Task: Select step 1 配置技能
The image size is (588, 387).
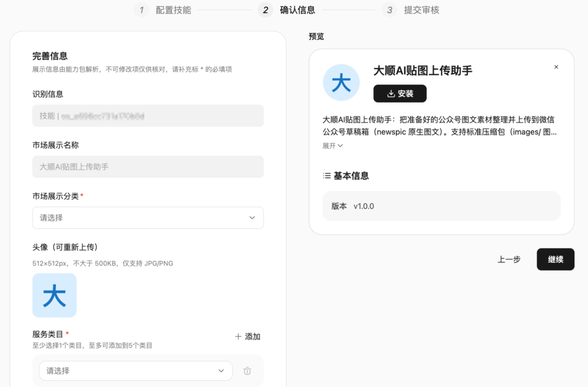Action: point(163,10)
